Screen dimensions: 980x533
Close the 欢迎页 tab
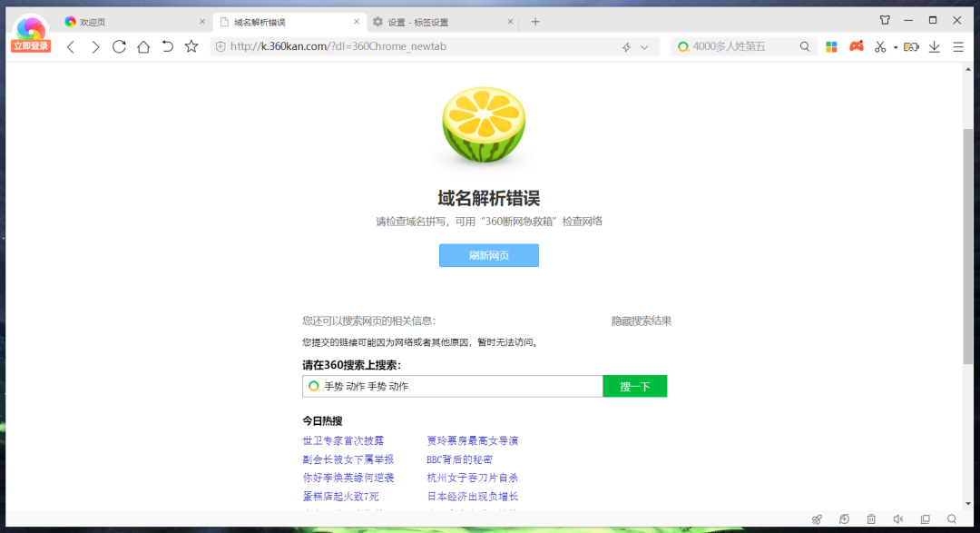coord(201,21)
